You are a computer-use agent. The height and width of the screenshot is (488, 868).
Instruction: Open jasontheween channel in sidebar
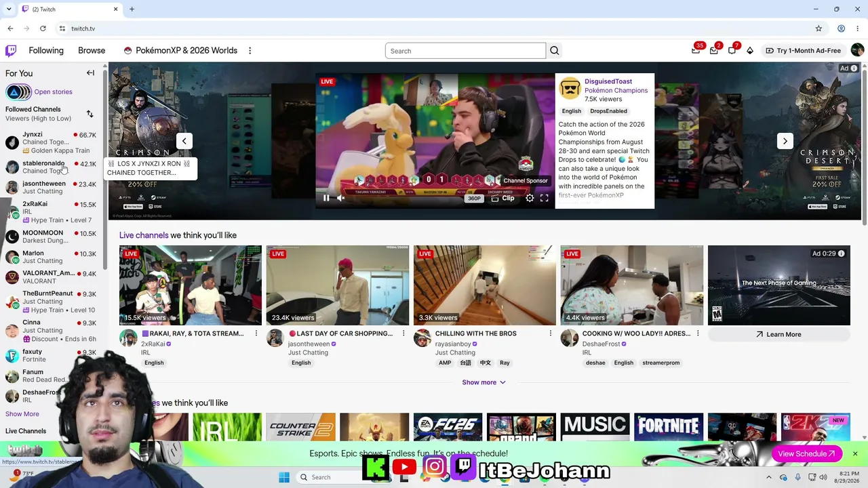(x=50, y=187)
